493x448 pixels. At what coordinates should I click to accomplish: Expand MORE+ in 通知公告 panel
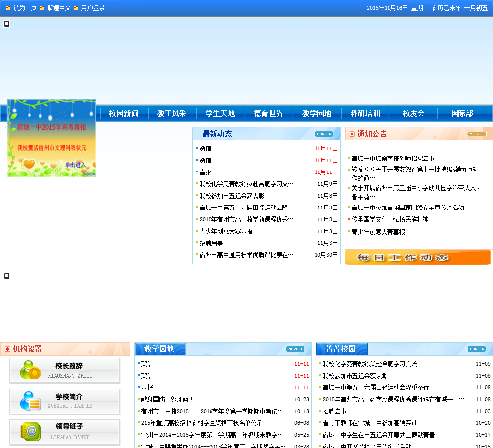click(477, 134)
